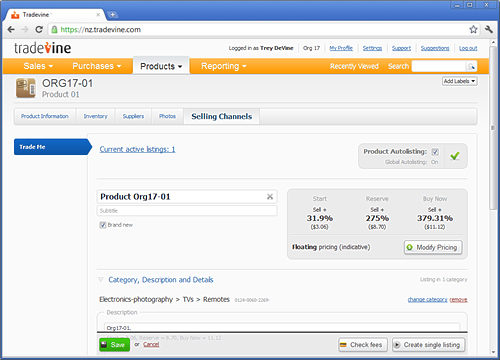
Task: Open the Products dropdown menu
Action: 161,66
